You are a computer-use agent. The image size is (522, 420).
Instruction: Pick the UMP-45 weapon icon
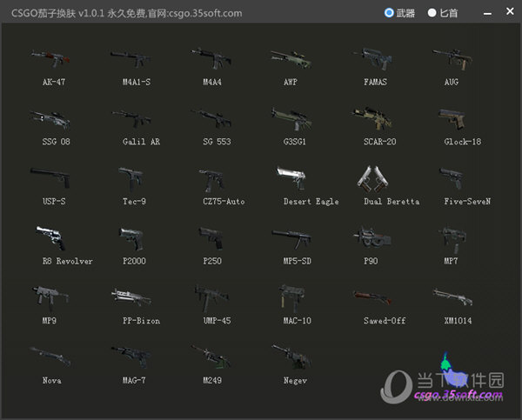211,297
